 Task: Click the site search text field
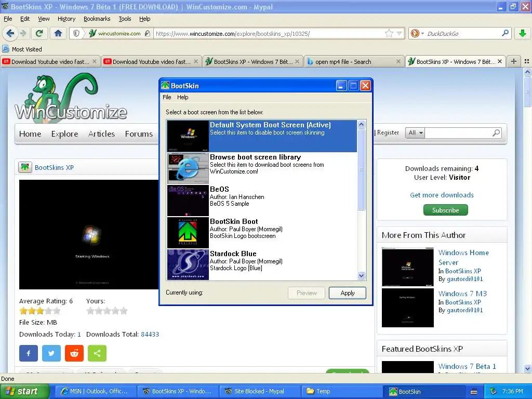tap(458, 132)
